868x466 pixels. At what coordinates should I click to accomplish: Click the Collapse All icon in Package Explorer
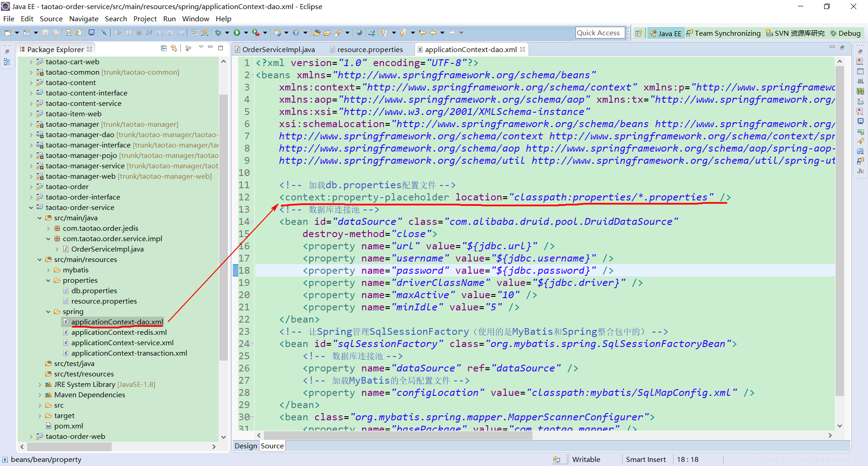click(164, 48)
